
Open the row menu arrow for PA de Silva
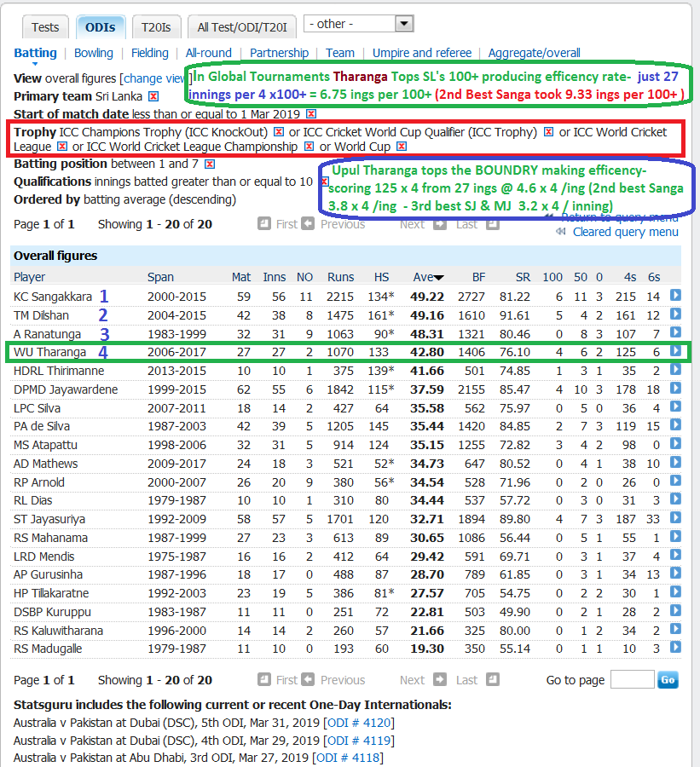(675, 424)
